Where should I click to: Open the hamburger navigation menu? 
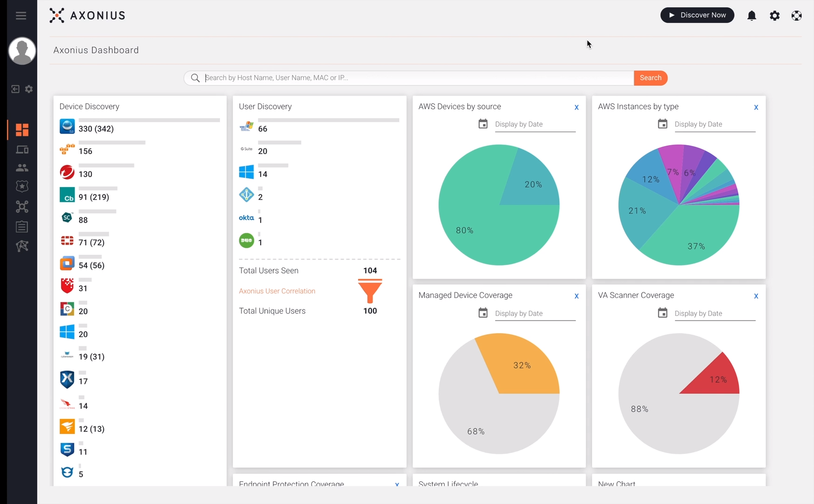(21, 16)
